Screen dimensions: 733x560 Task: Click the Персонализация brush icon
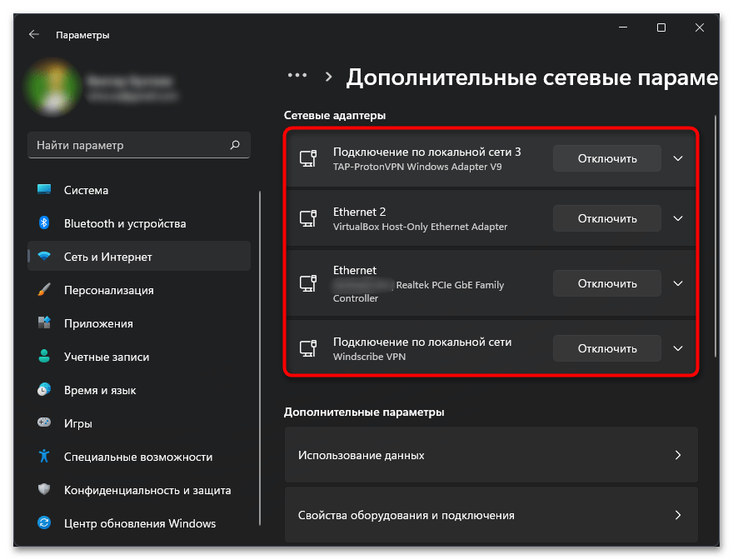[x=45, y=290]
